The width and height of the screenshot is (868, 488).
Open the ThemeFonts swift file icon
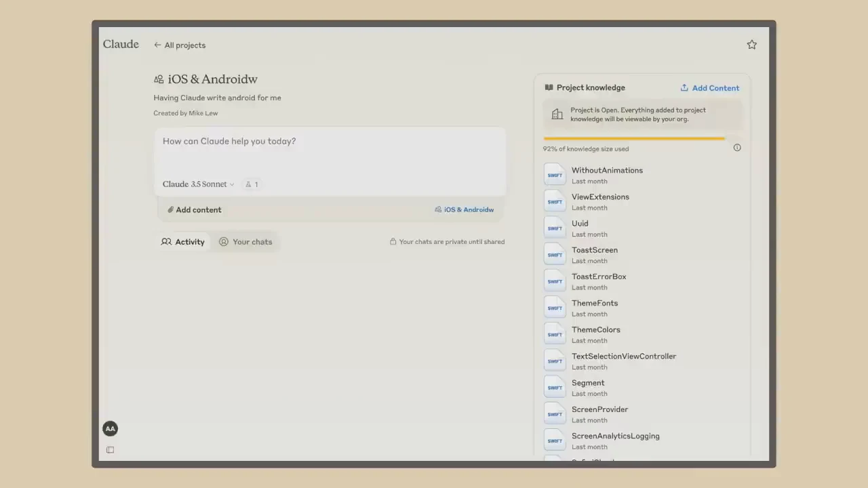coord(555,307)
